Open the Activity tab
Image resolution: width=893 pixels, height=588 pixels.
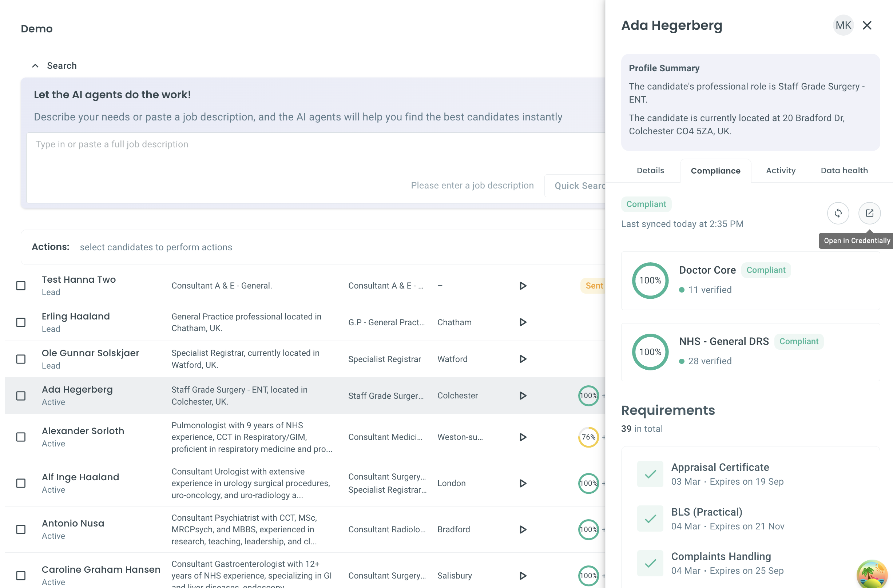coord(781,170)
